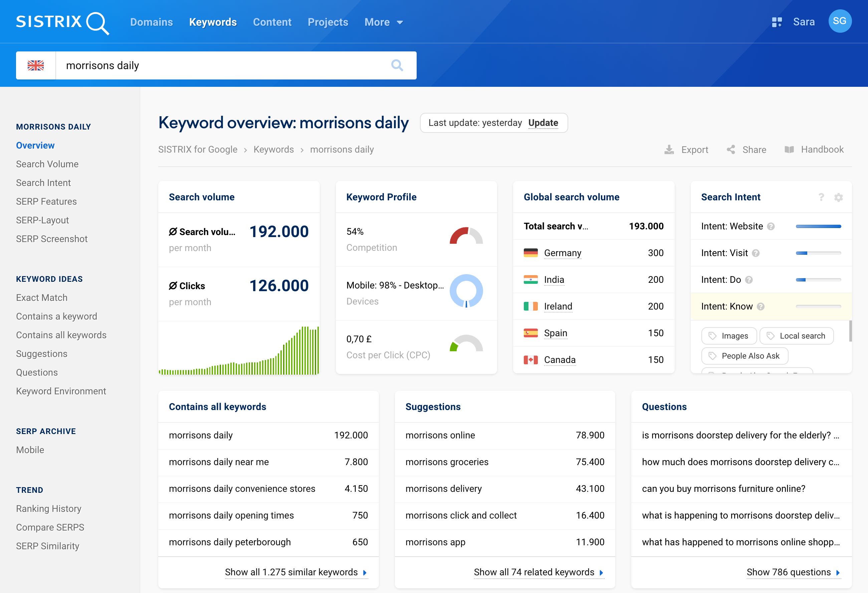Open SERP-Layout in sidebar
868x593 pixels.
42,220
